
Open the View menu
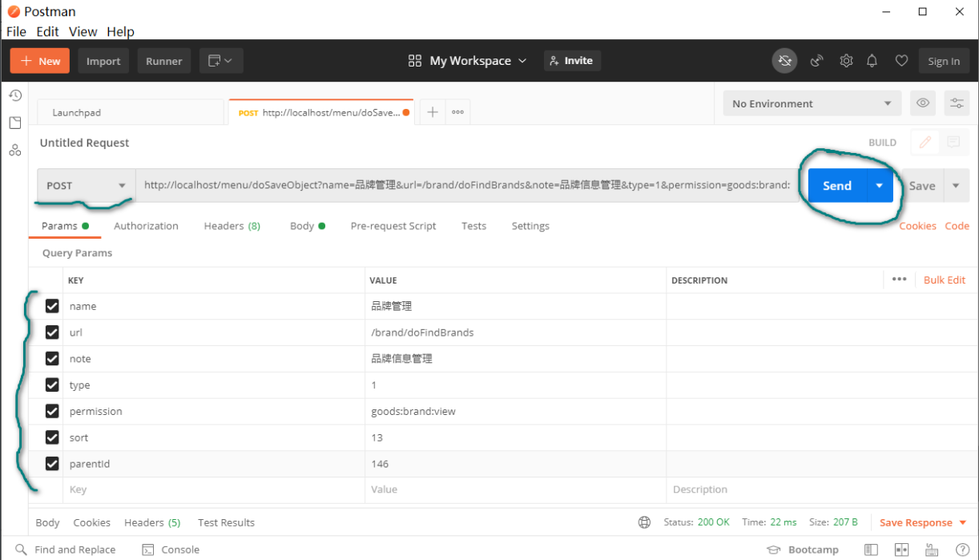point(83,32)
